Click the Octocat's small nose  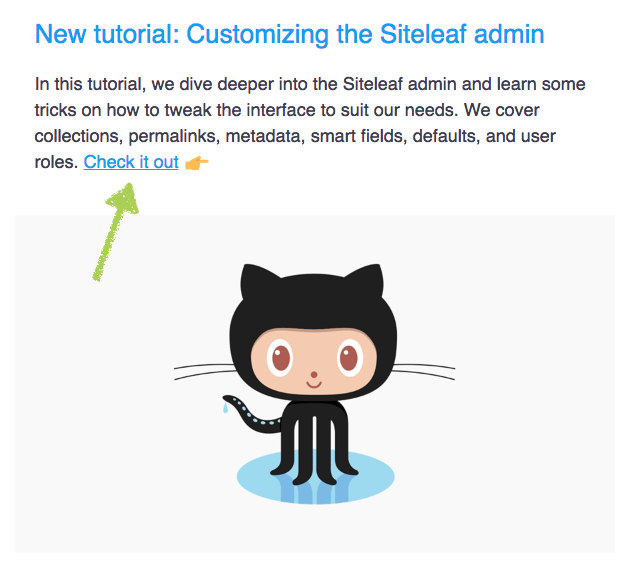point(314,375)
